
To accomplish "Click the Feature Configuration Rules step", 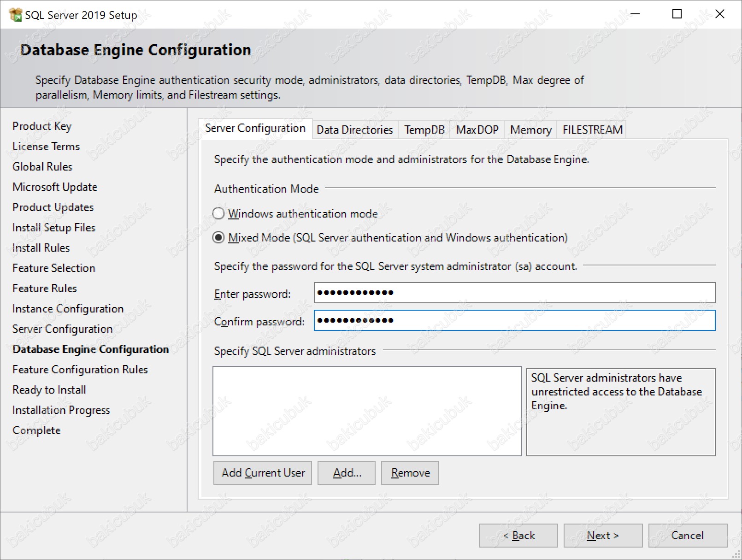I will point(80,370).
